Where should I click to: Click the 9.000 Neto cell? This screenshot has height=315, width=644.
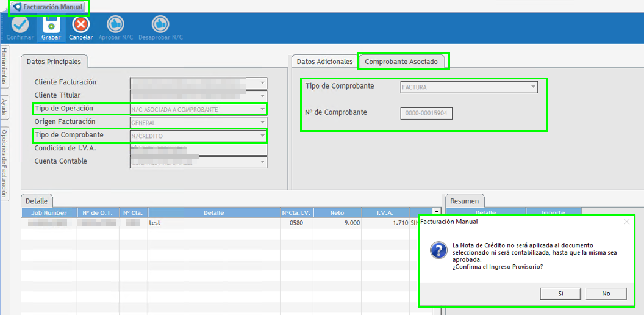(x=337, y=223)
